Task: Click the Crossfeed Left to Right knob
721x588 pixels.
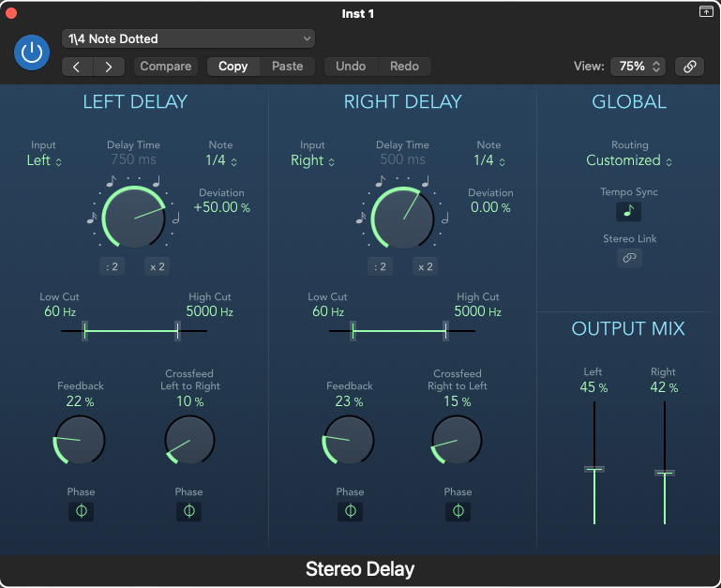Action: (189, 440)
